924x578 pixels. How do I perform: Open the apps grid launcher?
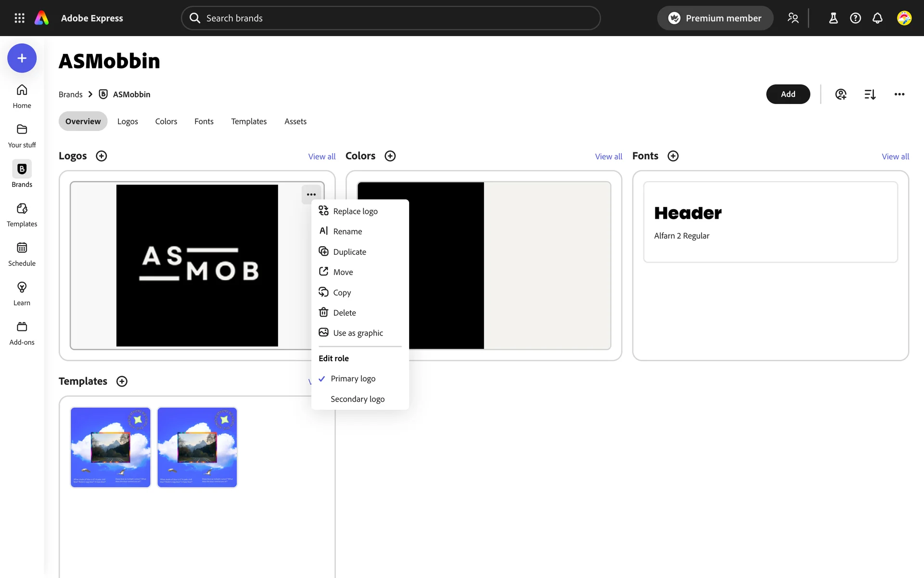pyautogui.click(x=19, y=18)
